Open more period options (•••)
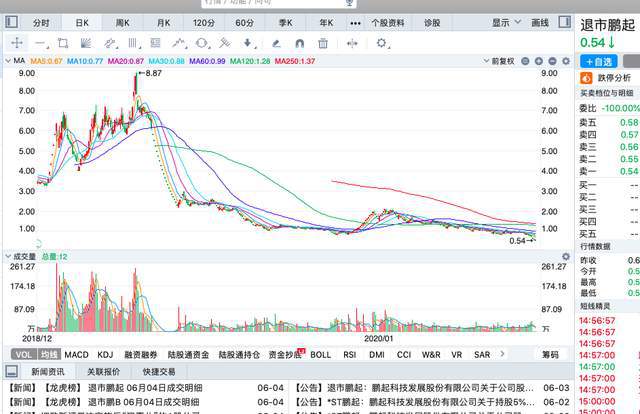This screenshot has height=414, width=640. click(x=354, y=22)
